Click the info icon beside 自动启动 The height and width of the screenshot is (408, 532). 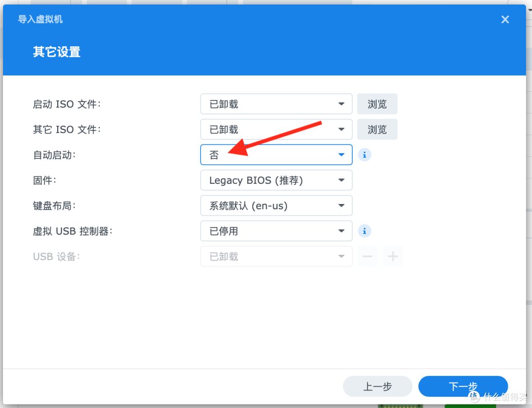tap(365, 155)
